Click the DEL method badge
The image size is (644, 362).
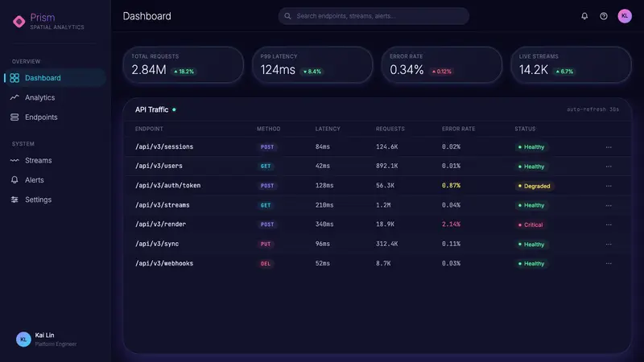pyautogui.click(x=266, y=264)
